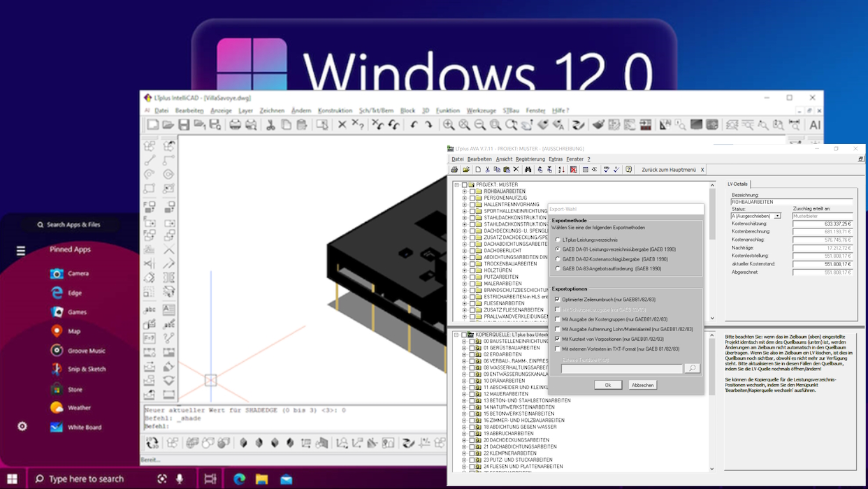Image resolution: width=868 pixels, height=489 pixels.
Task: Expand the 22 KLEMPNERARBEITEN node
Action: pos(464,453)
